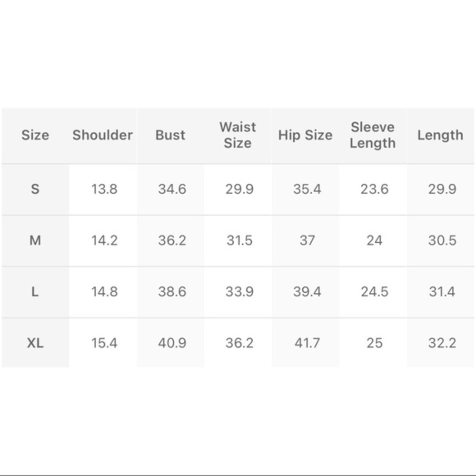
Task: Click length value 32.2 for size XL
Action: (442, 343)
